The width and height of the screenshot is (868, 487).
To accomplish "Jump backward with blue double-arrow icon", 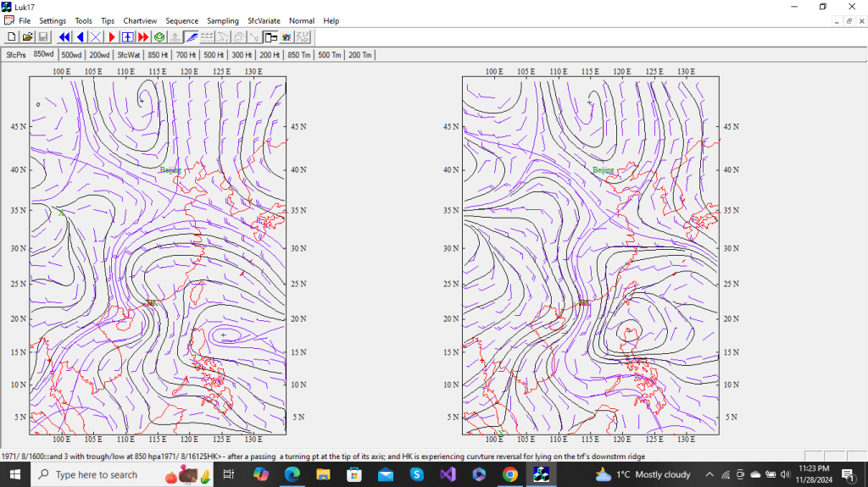I will [64, 37].
